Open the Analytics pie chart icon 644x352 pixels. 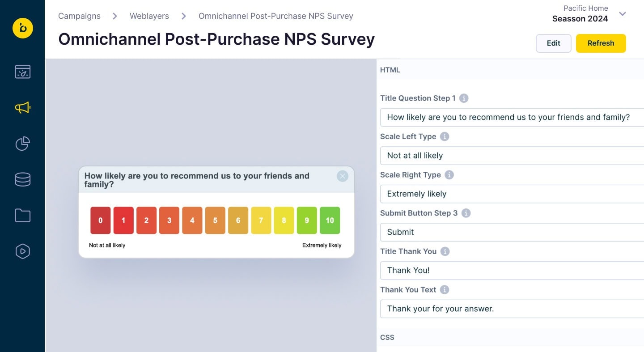coord(22,144)
